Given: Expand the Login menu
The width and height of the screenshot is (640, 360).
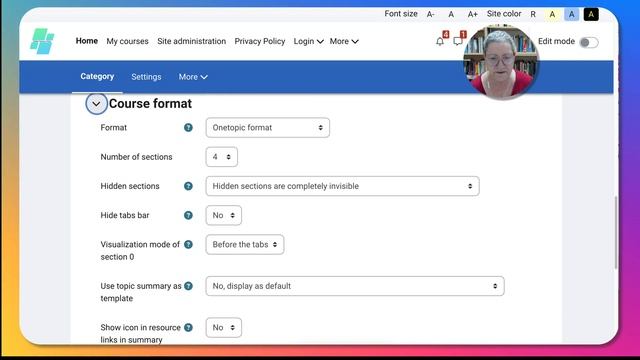Looking at the screenshot, I should pos(309,41).
